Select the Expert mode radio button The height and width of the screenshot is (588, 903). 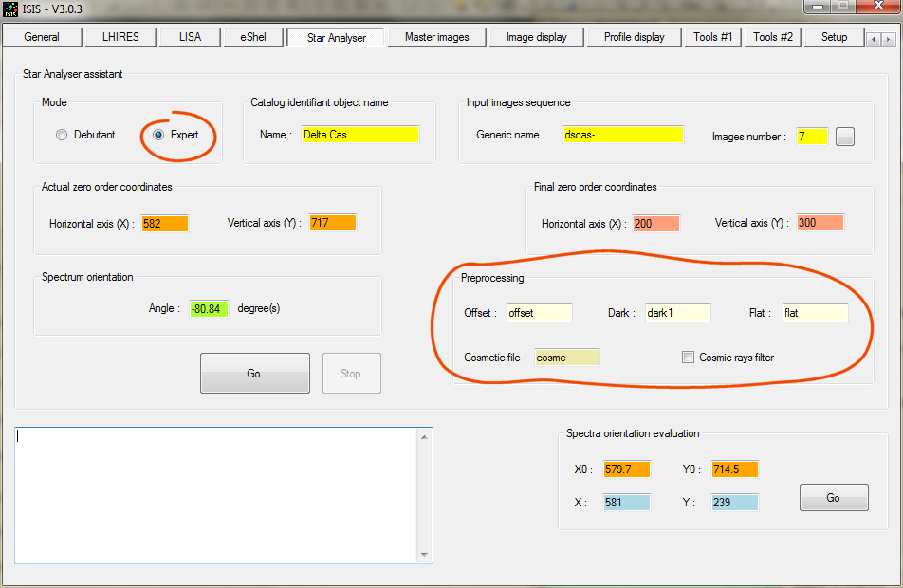pyautogui.click(x=158, y=135)
